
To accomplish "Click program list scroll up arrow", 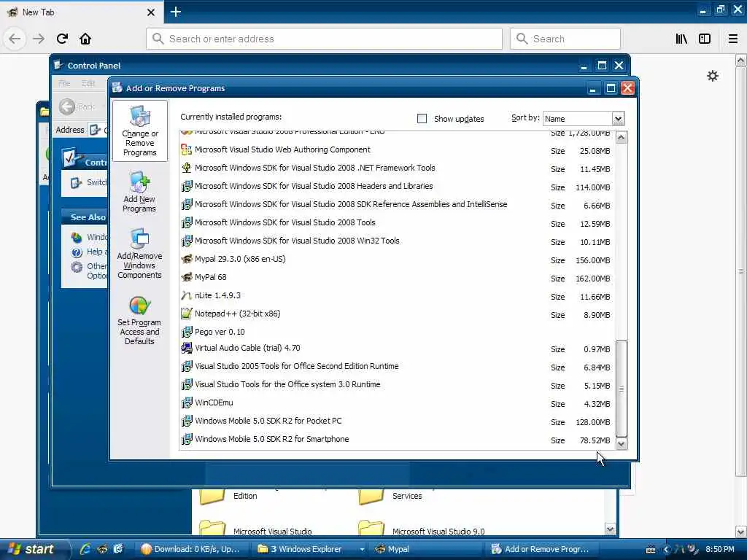I will 622,138.
